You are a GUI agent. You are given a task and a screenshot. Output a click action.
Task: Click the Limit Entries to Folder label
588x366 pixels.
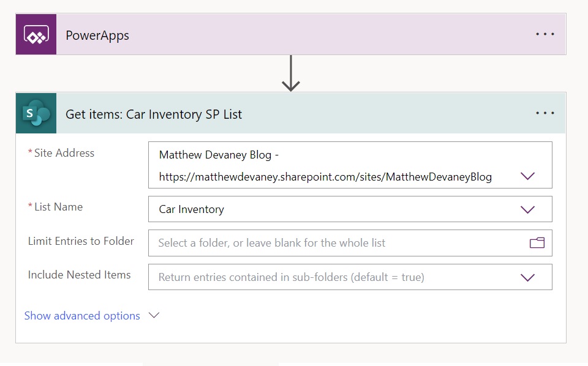tap(81, 241)
